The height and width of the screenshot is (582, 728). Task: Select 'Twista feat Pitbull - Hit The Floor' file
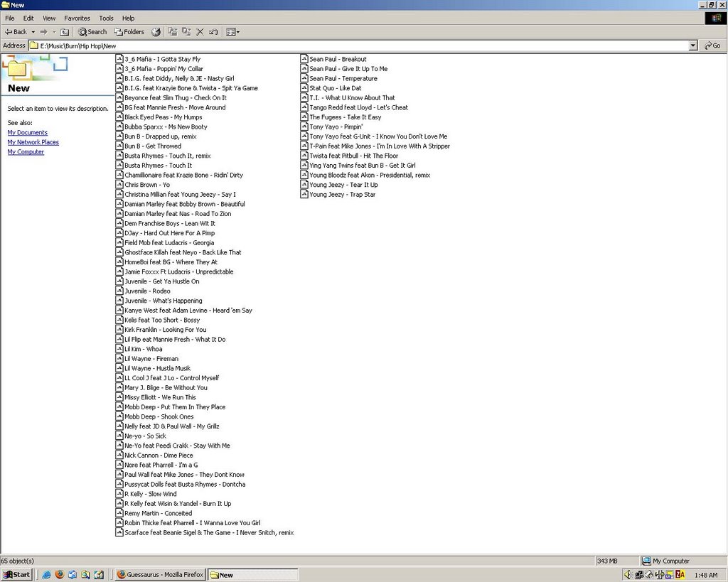tap(354, 156)
